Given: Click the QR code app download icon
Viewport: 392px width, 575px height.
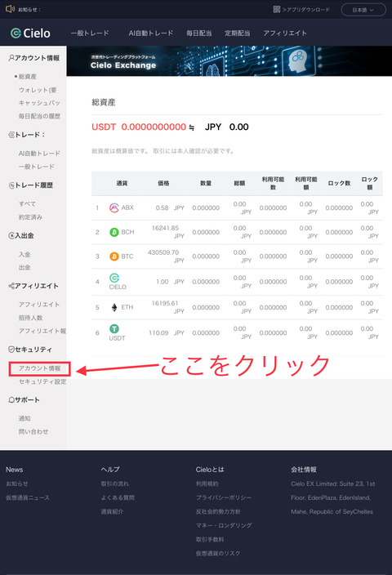Looking at the screenshot, I should coord(277,9).
